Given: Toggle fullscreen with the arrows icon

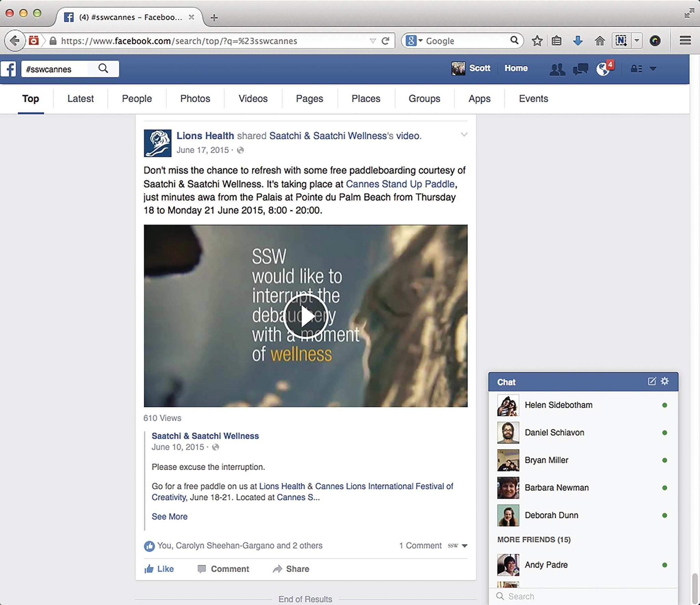Looking at the screenshot, I should click(x=689, y=13).
